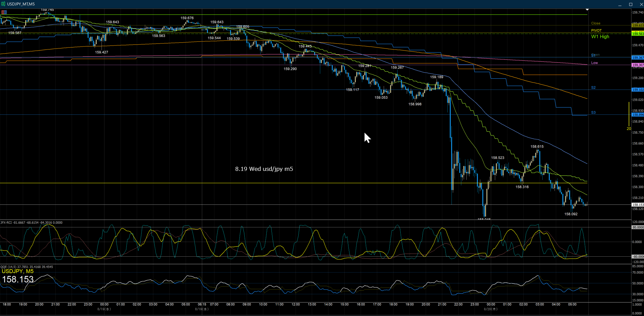Viewport: 644px width, 316px height.
Task: Click the candlestick chart icon in title bar
Action: pyautogui.click(x=3, y=4)
